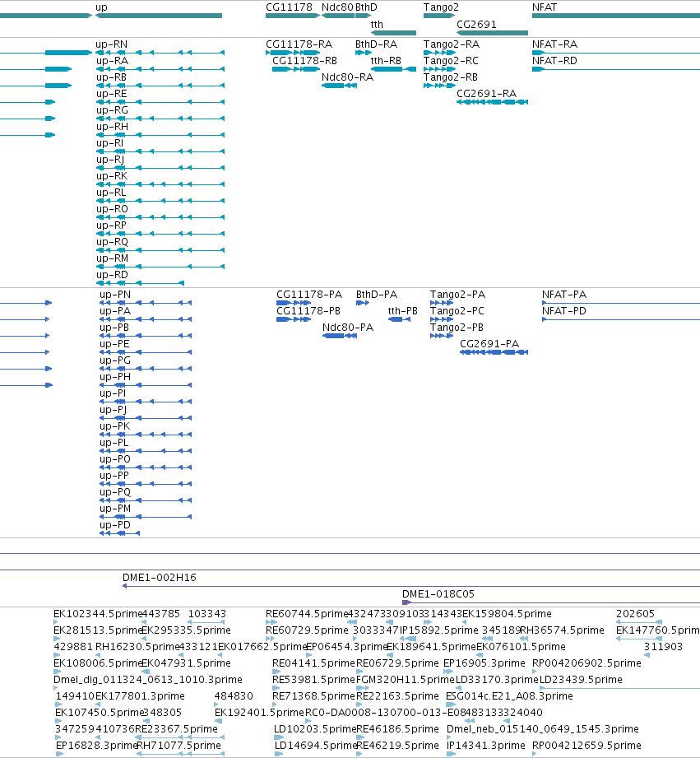Click protein Ndc80-PA
This screenshot has height=758, width=700.
click(x=348, y=328)
